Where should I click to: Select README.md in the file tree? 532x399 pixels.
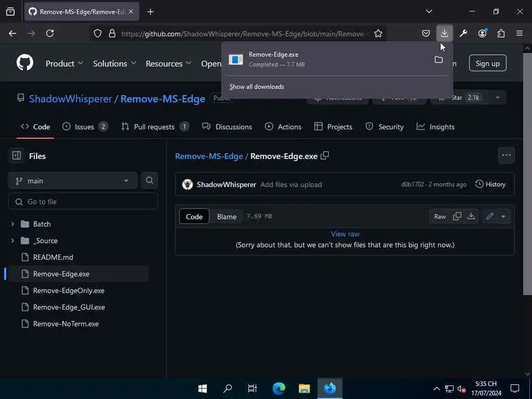pyautogui.click(x=53, y=257)
